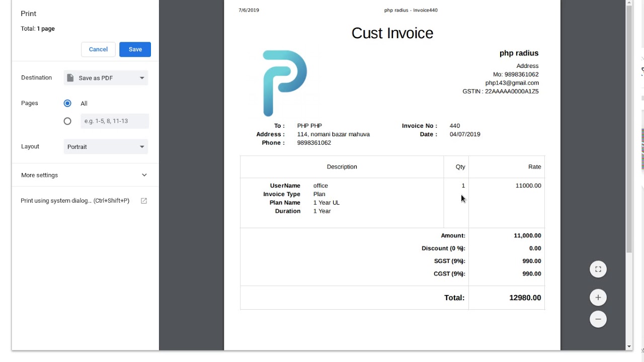Screen dimensions: 644x362
Task: Click the amount '11,000.00'
Action: (x=527, y=236)
